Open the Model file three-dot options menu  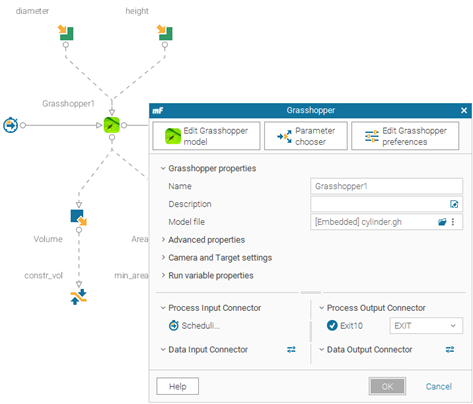453,222
